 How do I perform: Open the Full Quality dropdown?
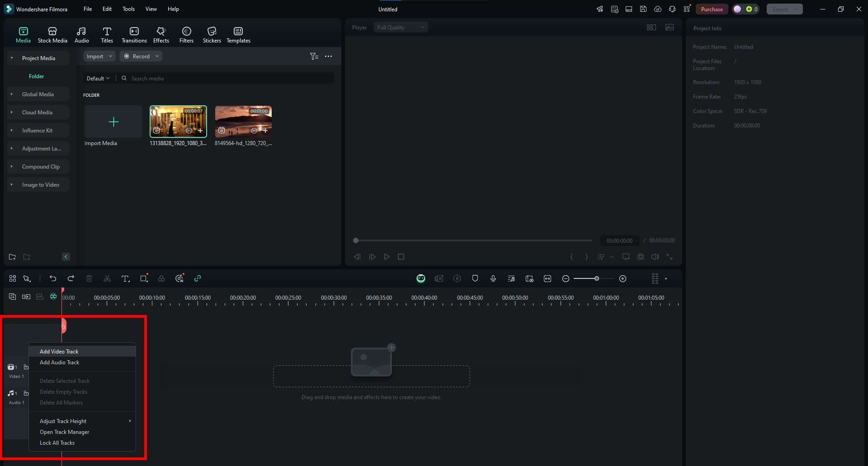[x=401, y=27]
